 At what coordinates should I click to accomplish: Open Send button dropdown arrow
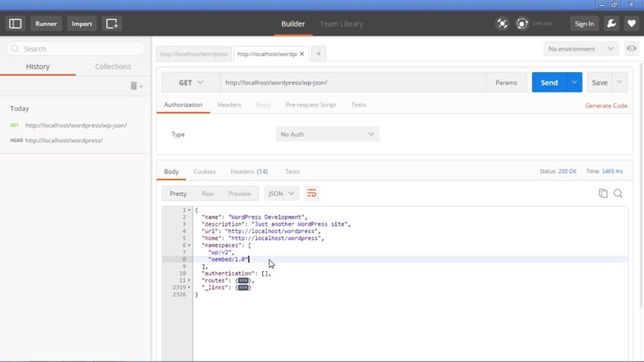tap(574, 83)
